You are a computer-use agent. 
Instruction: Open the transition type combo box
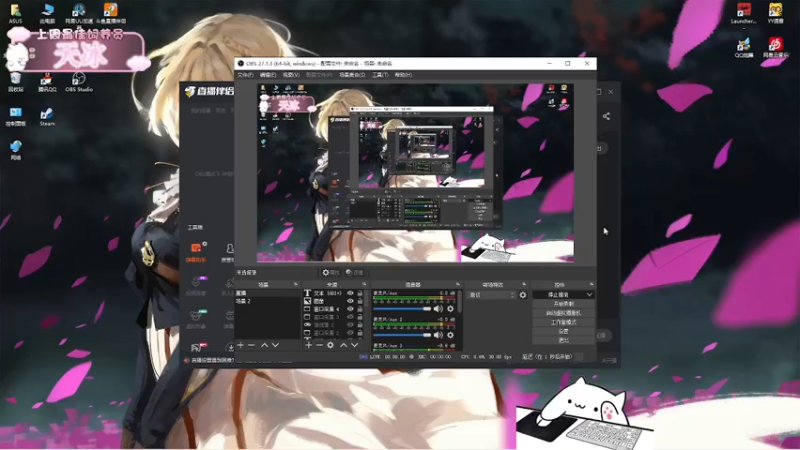point(492,295)
